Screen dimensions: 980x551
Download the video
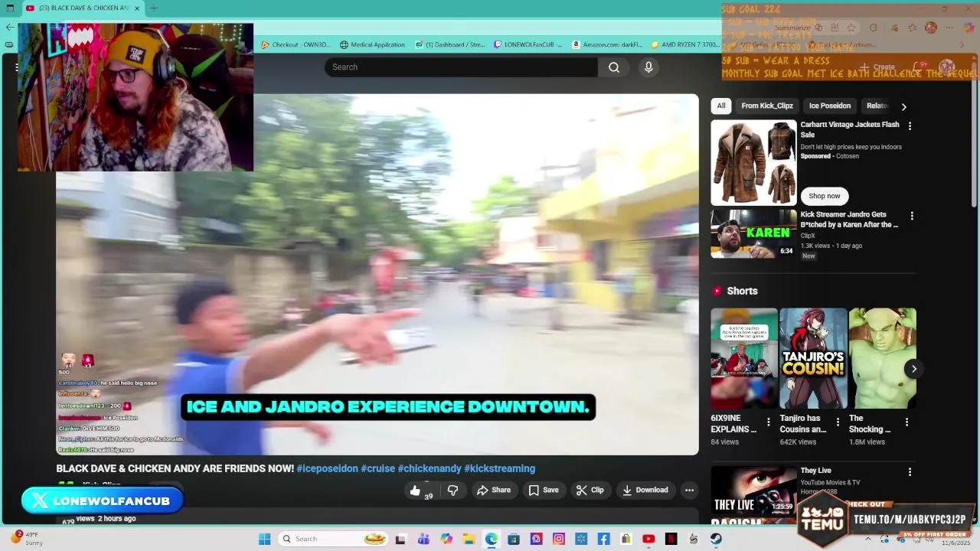pos(645,491)
